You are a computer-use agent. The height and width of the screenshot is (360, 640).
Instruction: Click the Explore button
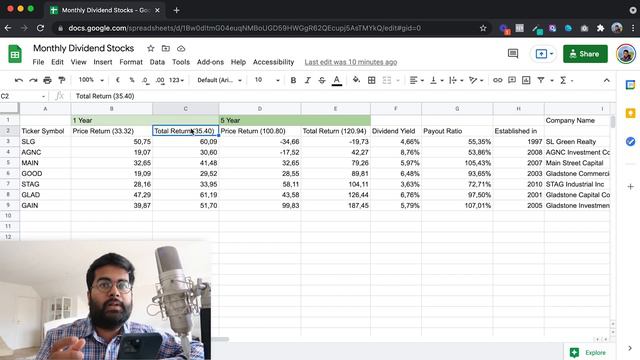click(588, 353)
